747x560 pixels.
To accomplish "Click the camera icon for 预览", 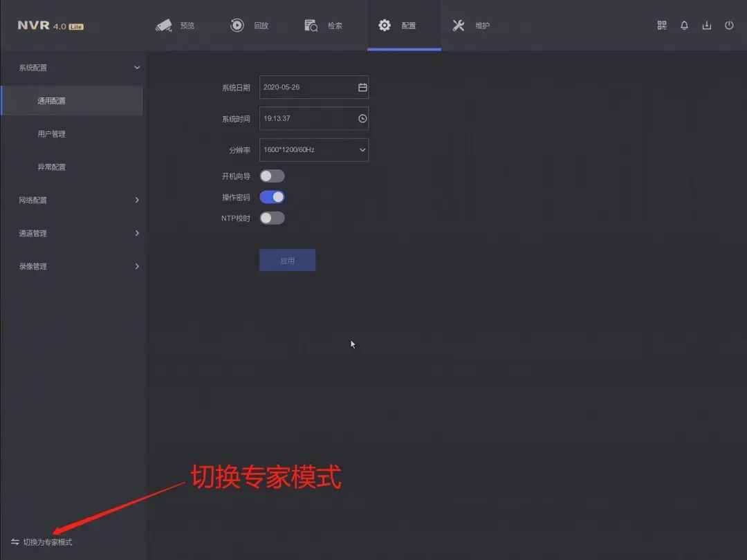I will coord(164,26).
